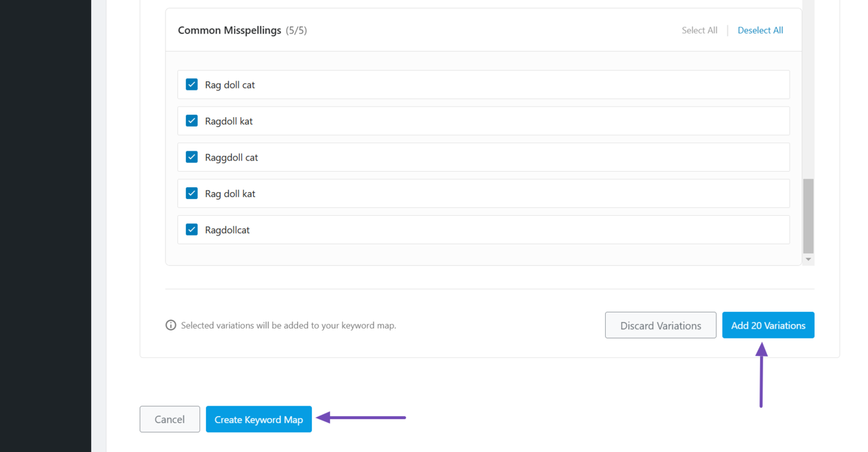The width and height of the screenshot is (868, 452).
Task: Uncheck the "Rag doll cat" checkbox
Action: (192, 84)
